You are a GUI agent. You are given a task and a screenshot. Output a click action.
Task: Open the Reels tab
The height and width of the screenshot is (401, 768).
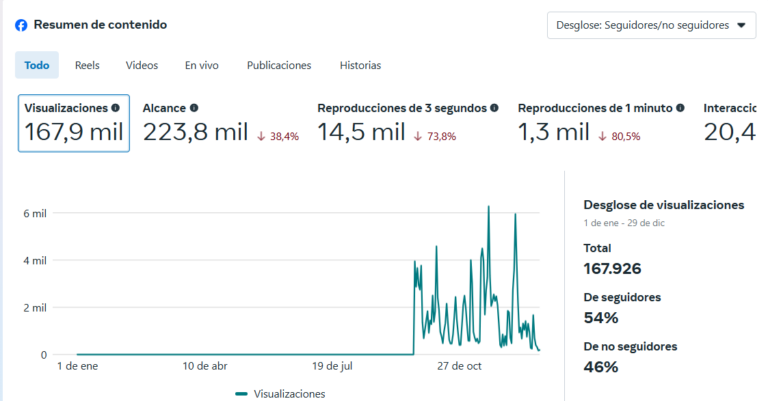[87, 65]
